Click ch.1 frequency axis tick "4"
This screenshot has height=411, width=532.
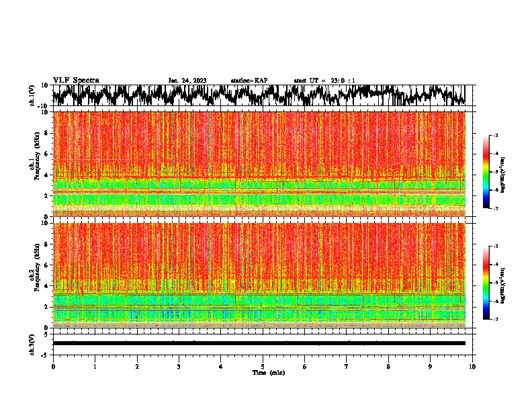(x=46, y=175)
